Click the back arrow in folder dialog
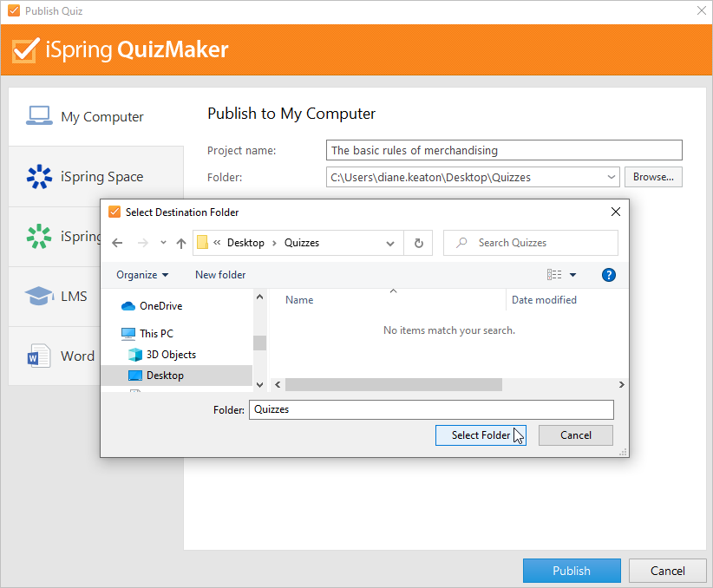This screenshot has height=588, width=713. pyautogui.click(x=118, y=243)
